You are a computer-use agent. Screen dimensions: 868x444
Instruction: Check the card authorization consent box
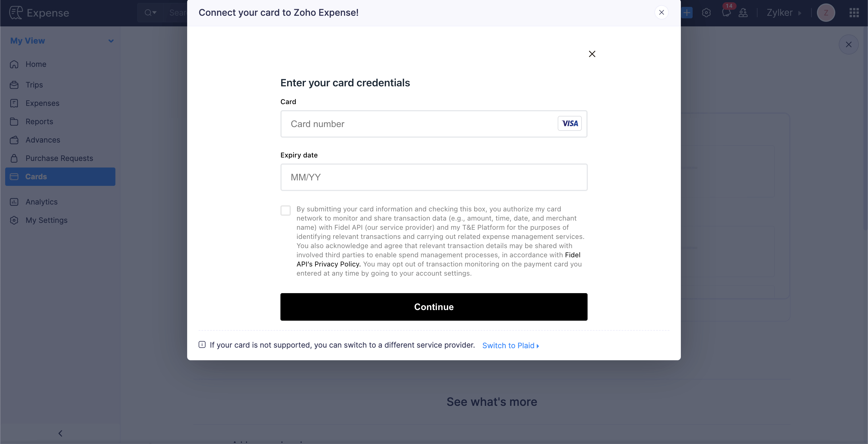[285, 211]
